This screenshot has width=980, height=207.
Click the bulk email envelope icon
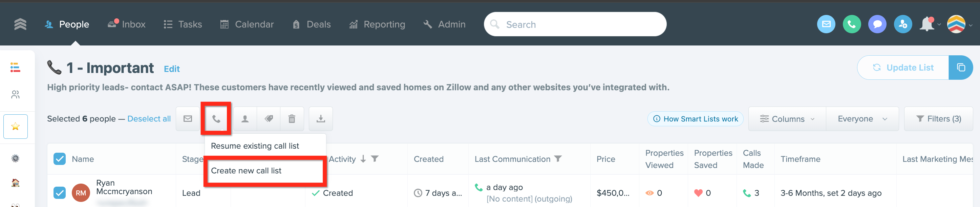188,119
